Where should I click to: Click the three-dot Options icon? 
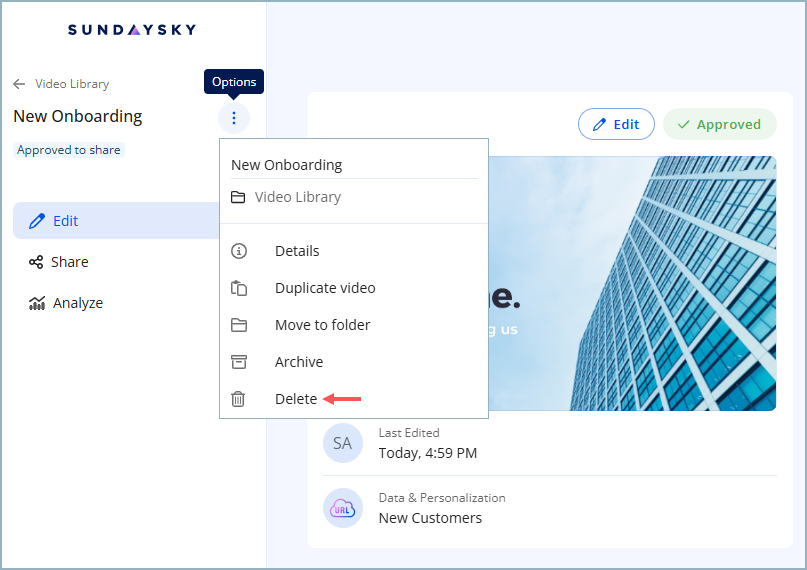(x=234, y=119)
